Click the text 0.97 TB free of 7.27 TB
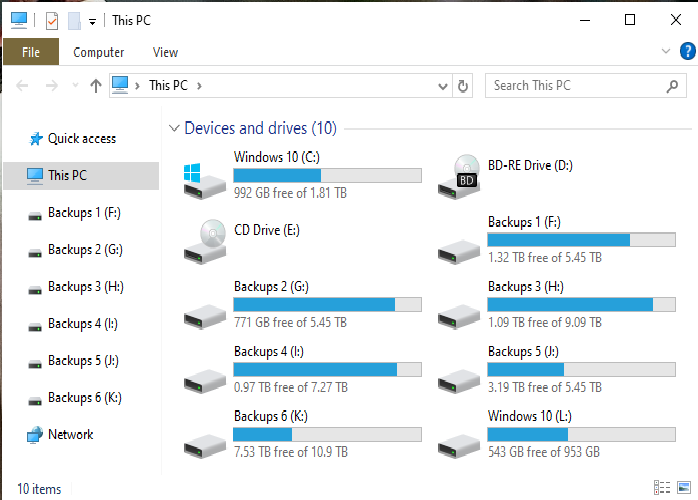698x500 pixels. [x=291, y=387]
